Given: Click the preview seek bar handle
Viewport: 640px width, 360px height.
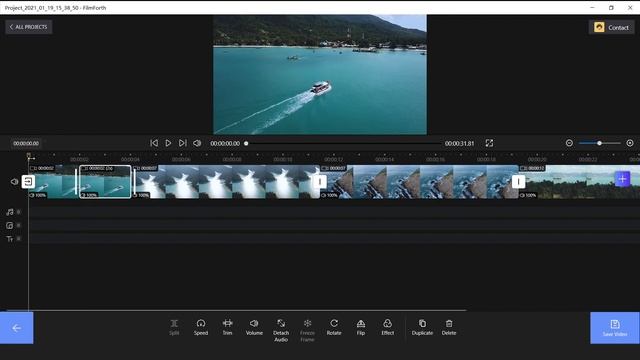Looking at the screenshot, I should tap(246, 144).
